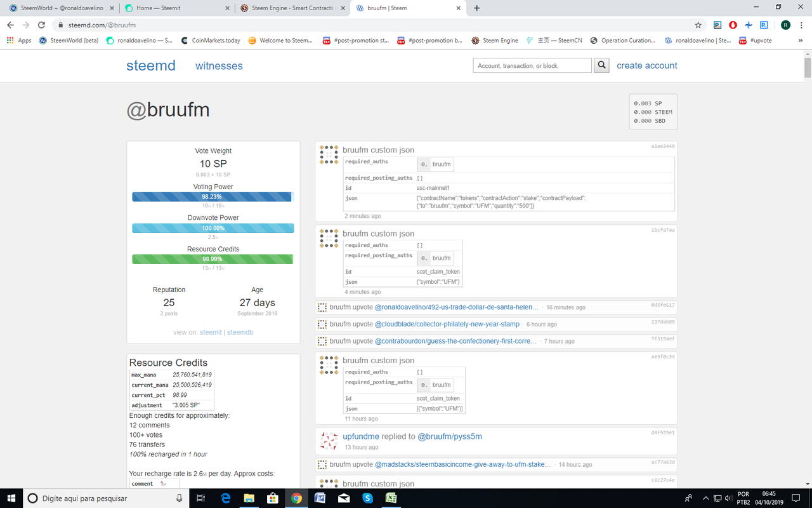Click the Downvote Power 100.00% bar
Viewport: 812px width, 508px height.
tap(213, 228)
